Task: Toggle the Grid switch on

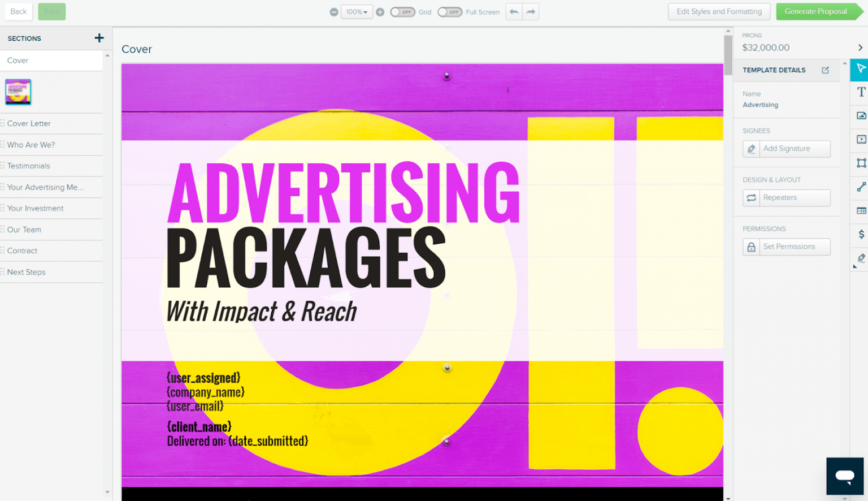Action: coord(402,12)
